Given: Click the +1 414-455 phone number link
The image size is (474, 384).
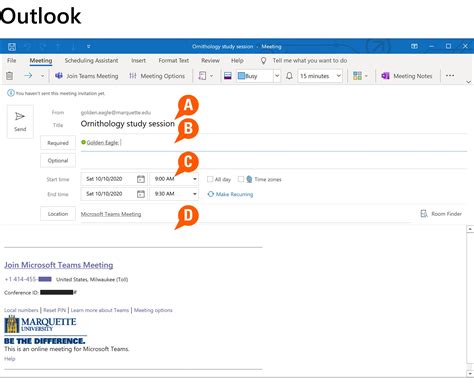Looking at the screenshot, I should tap(28, 279).
